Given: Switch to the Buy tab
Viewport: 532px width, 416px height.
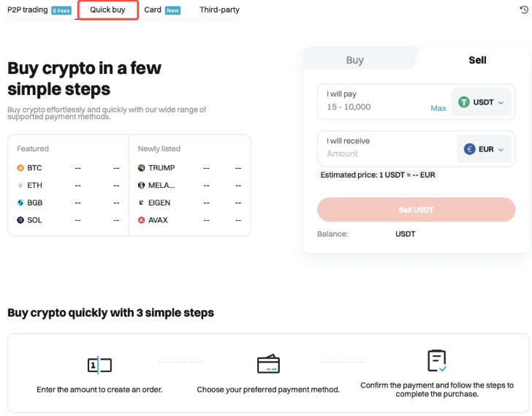Looking at the screenshot, I should click(x=355, y=60).
